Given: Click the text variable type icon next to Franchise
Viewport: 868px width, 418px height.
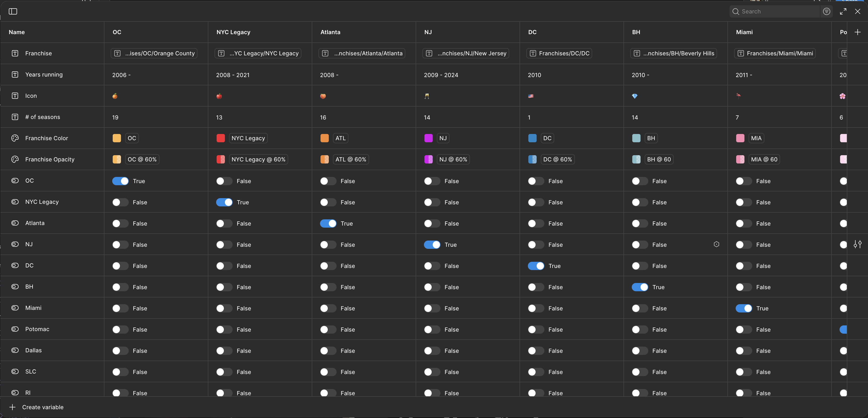Looking at the screenshot, I should pos(15,53).
